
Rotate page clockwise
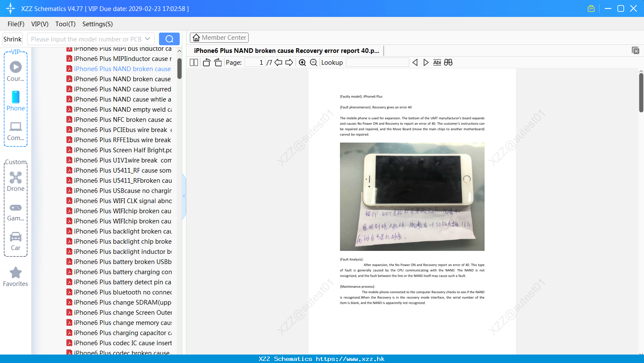pos(218,63)
